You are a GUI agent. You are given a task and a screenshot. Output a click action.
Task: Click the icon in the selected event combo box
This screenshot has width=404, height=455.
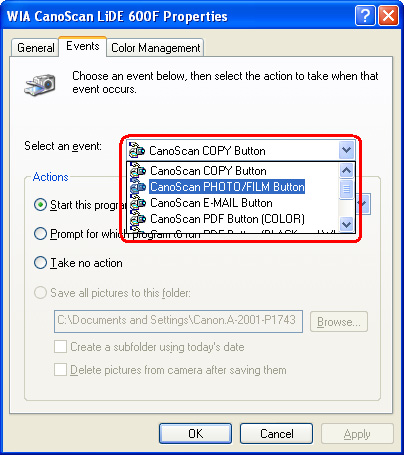point(137,150)
